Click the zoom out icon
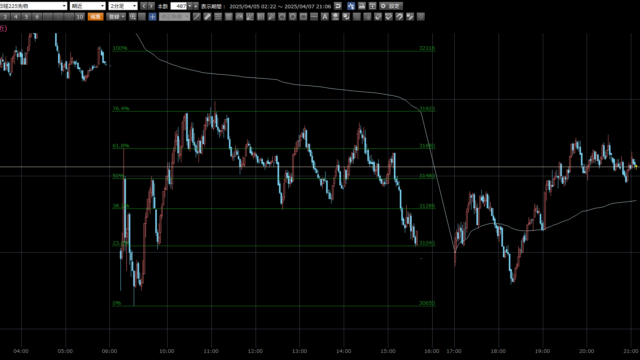The width and height of the screenshot is (640, 360). click(142, 17)
